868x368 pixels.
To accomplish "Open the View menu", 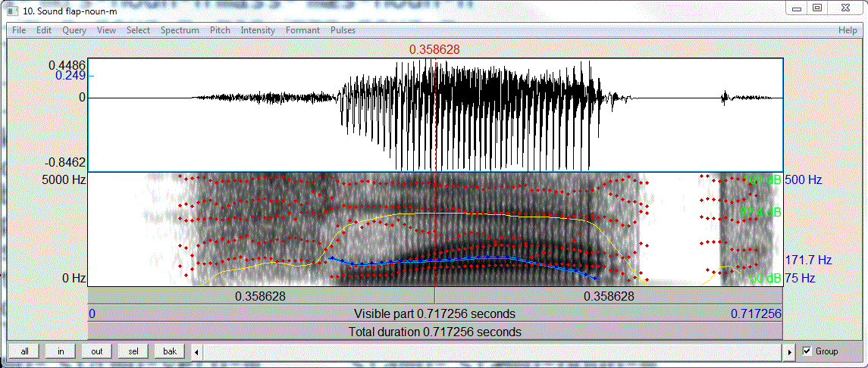I will (x=106, y=30).
